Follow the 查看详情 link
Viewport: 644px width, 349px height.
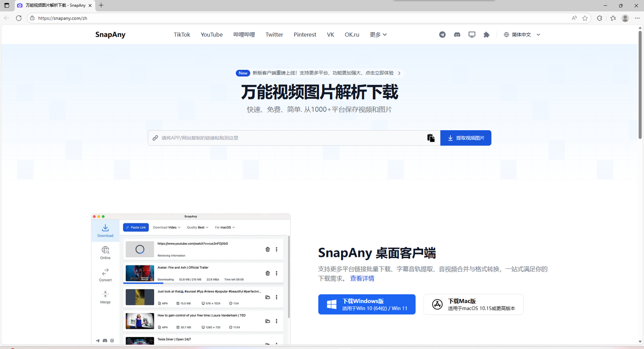click(x=362, y=278)
